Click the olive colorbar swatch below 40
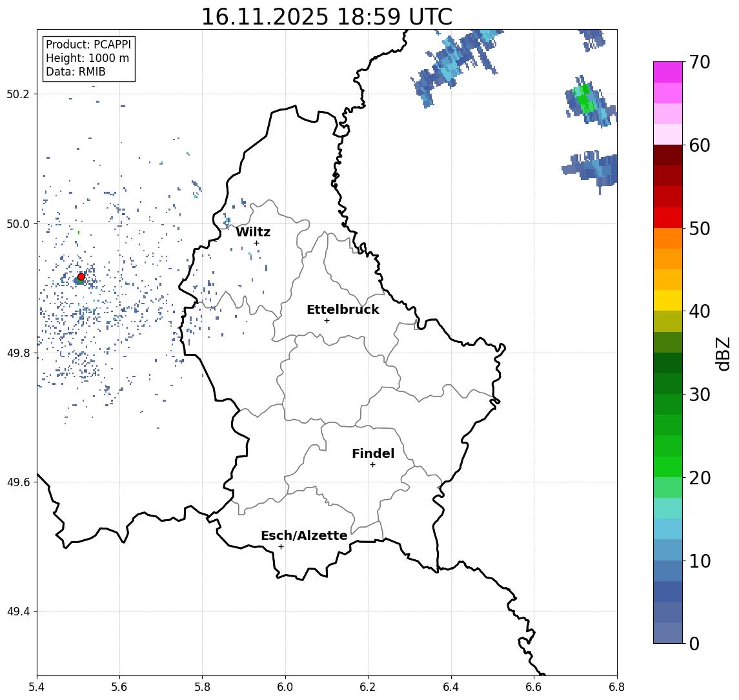Viewport: 739px width, 700px height. tap(668, 322)
